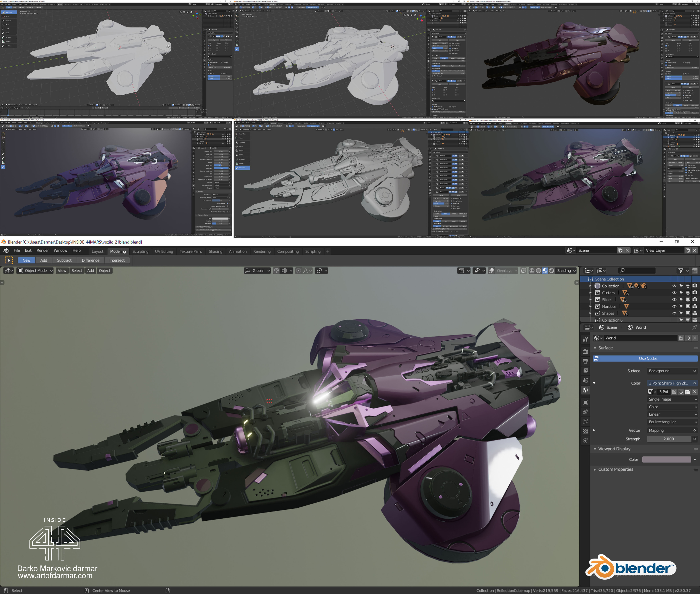Click the Subtract selection mode button
Image resolution: width=700 pixels, height=594 pixels.
point(64,260)
